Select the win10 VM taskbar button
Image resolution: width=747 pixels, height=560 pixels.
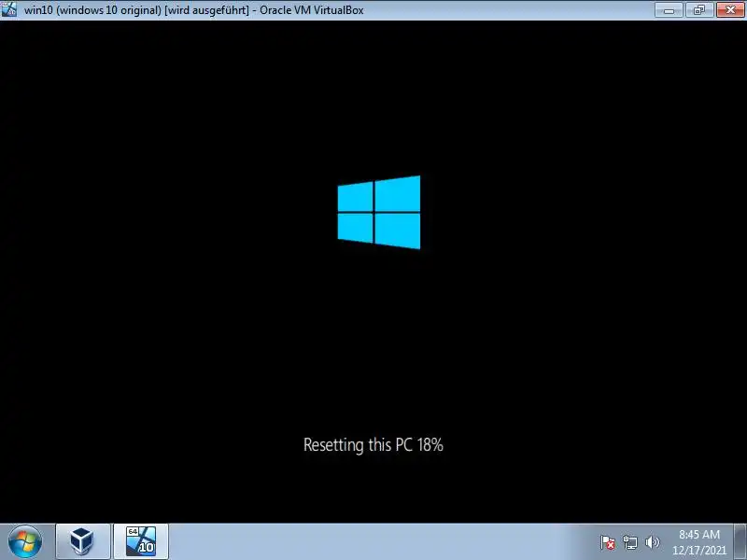coord(141,542)
